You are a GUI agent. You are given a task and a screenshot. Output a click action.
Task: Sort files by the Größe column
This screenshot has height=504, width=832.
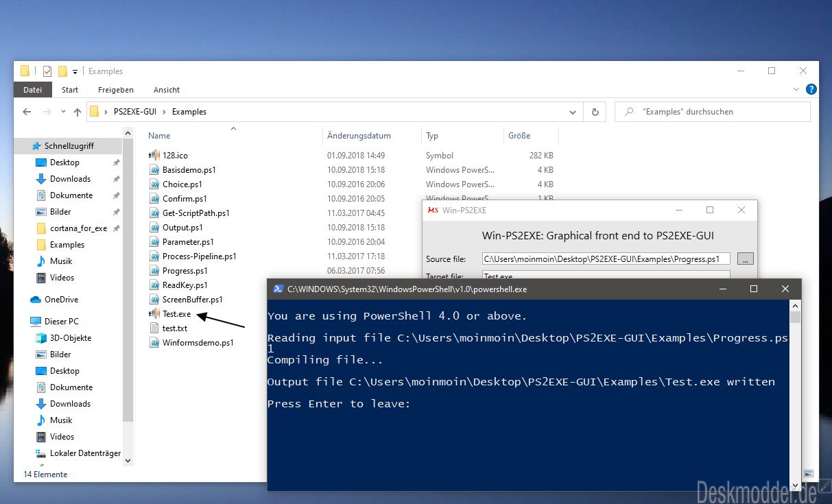(x=519, y=136)
